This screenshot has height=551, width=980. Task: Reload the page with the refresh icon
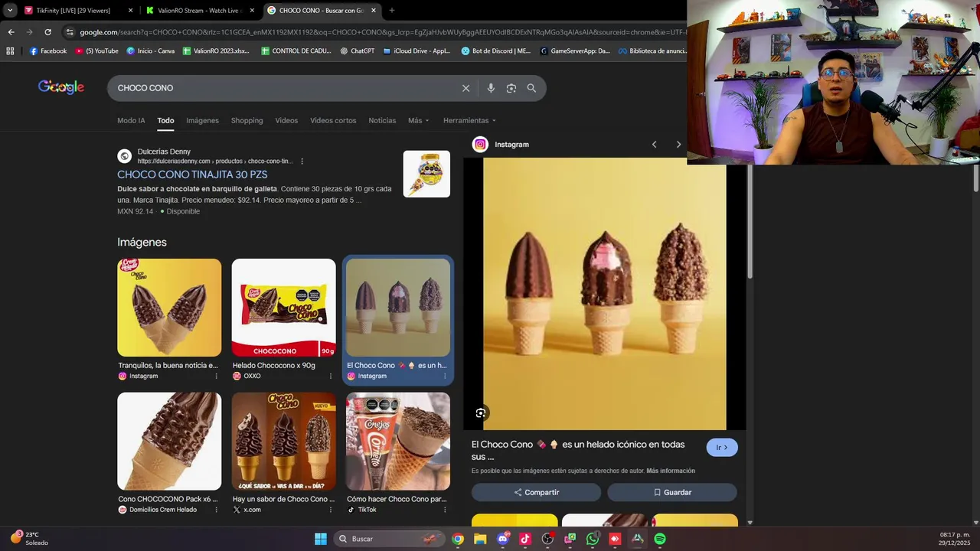(x=47, y=32)
